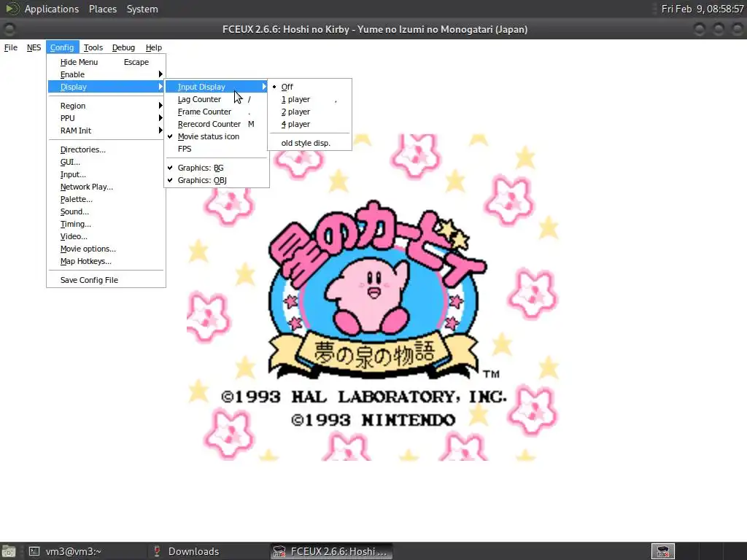Click Save Config File
The width and height of the screenshot is (747, 560).
pos(106,280)
